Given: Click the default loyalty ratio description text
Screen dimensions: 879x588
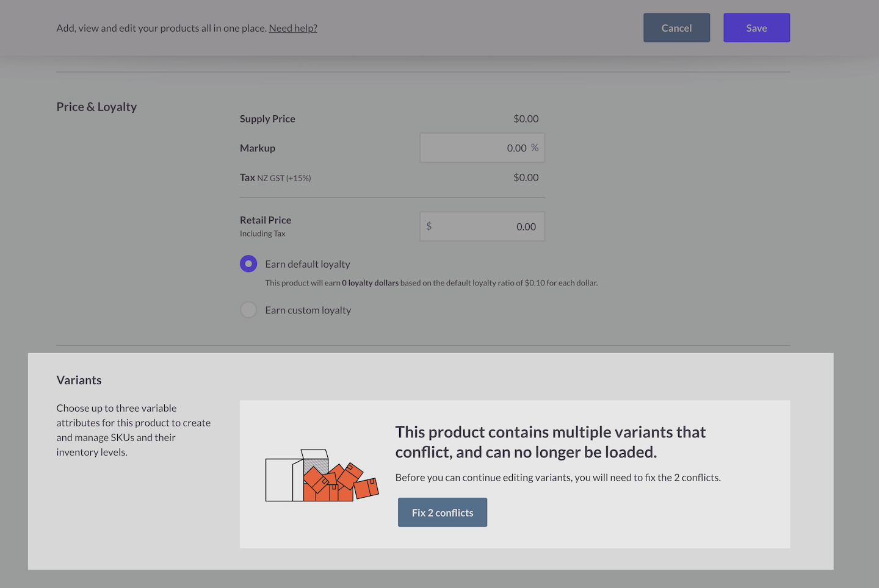Looking at the screenshot, I should (x=431, y=283).
